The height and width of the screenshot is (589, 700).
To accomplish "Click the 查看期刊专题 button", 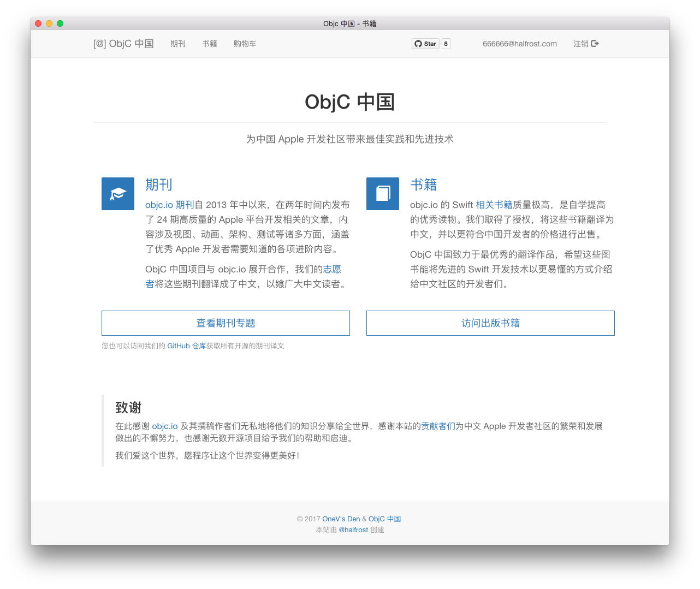I will [x=226, y=323].
